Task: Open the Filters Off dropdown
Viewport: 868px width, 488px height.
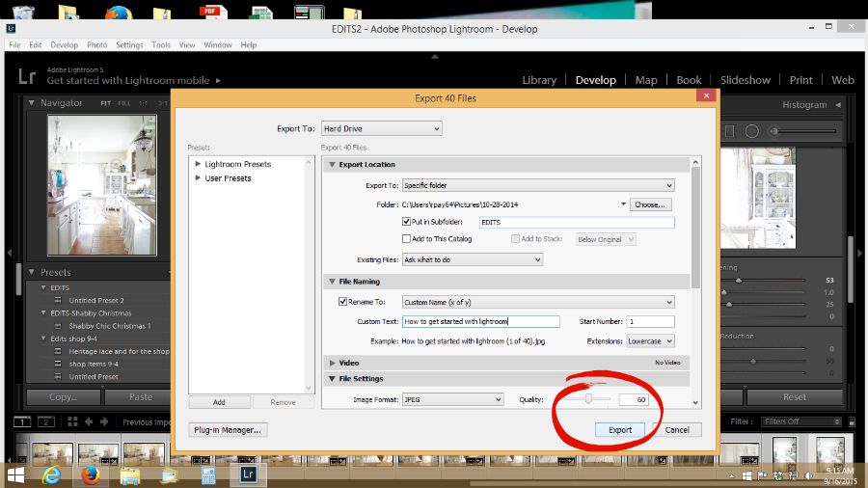Action: coord(801,421)
